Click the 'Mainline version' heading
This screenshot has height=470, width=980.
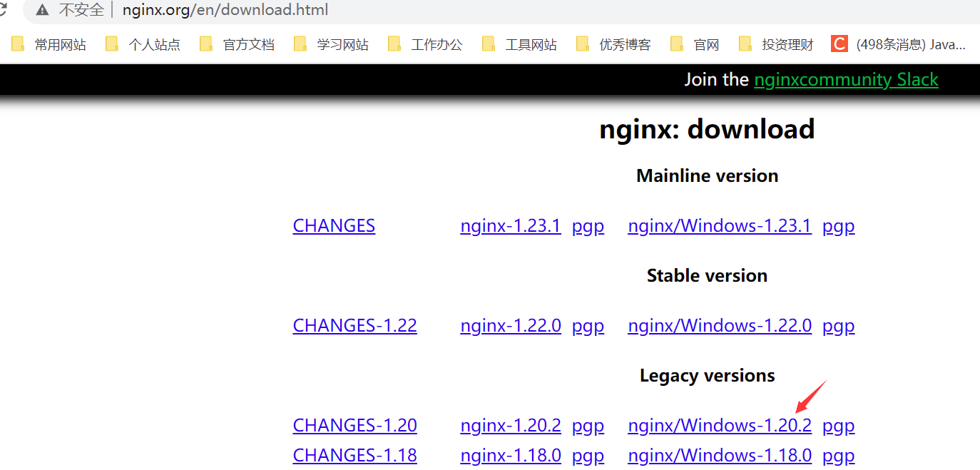pyautogui.click(x=707, y=176)
